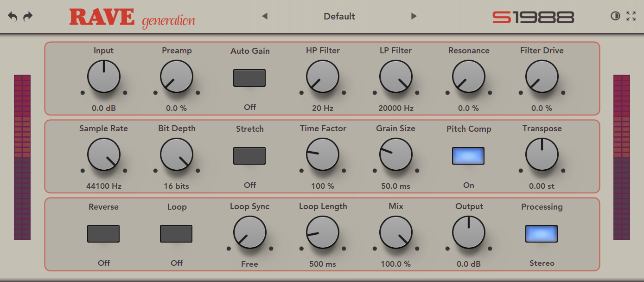The width and height of the screenshot is (644, 282).
Task: Turn on the Loop switch
Action: point(176,234)
